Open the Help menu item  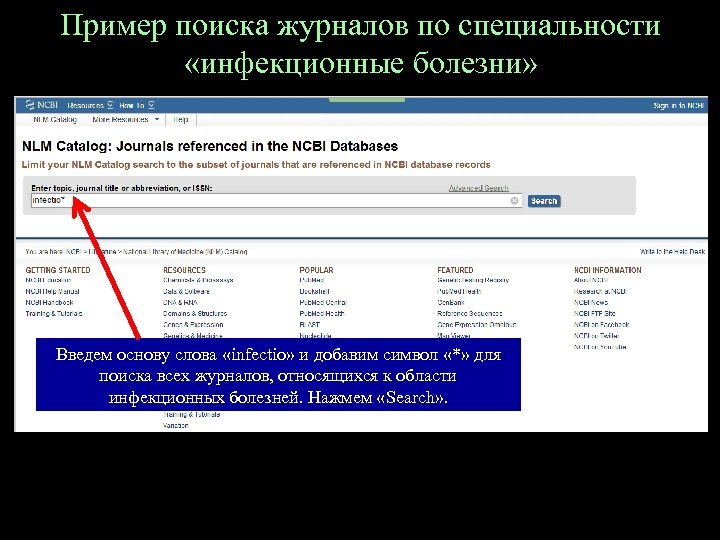coord(180,119)
